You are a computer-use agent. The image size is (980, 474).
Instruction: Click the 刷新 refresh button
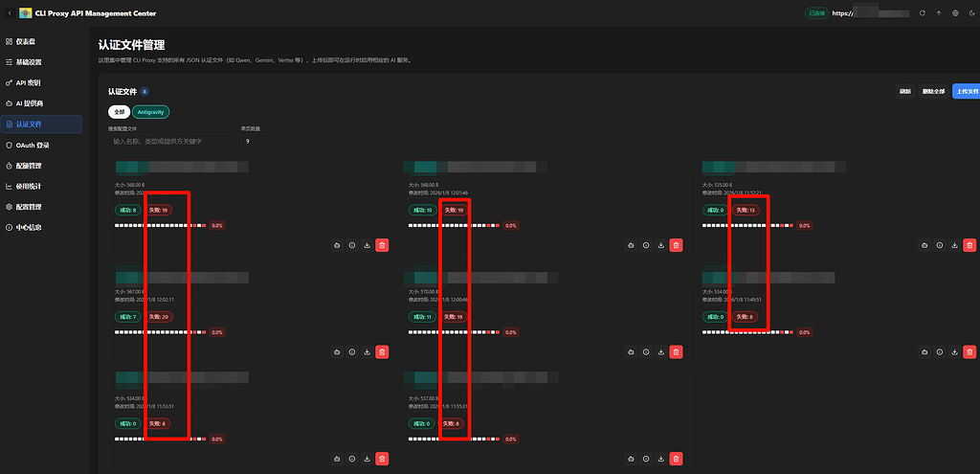905,91
